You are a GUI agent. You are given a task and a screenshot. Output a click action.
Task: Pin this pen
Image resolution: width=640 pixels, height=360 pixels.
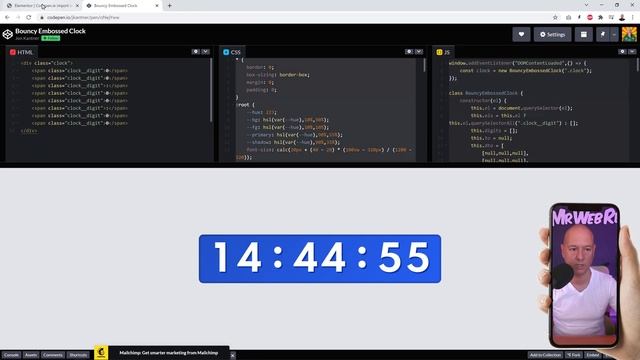[x=602, y=35]
